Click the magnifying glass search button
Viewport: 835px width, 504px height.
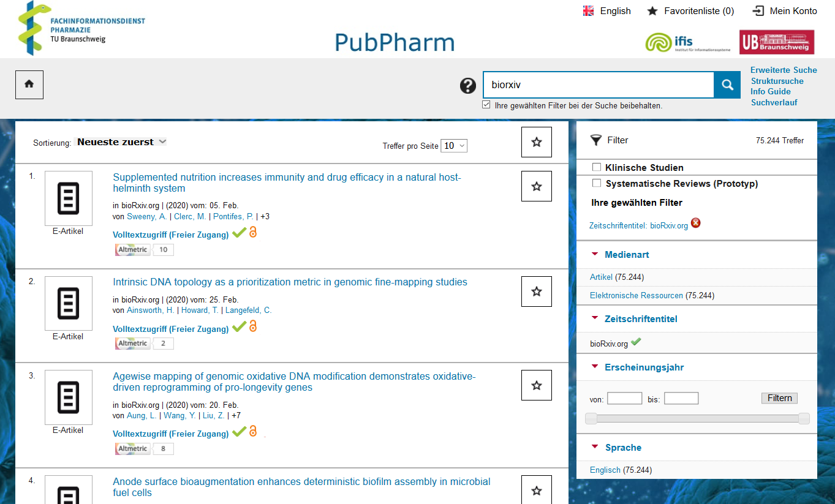point(727,85)
